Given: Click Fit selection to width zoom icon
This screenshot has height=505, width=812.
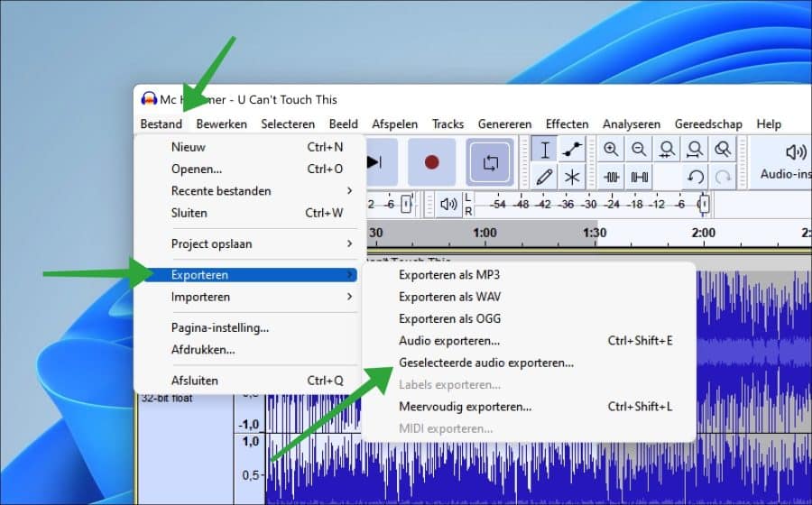Looking at the screenshot, I should pos(667,150).
